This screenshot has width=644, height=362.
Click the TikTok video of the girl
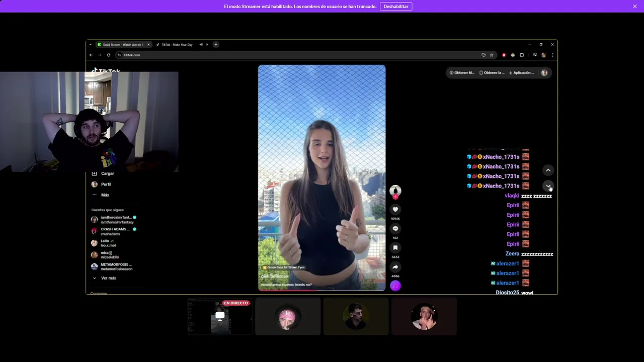click(x=322, y=177)
